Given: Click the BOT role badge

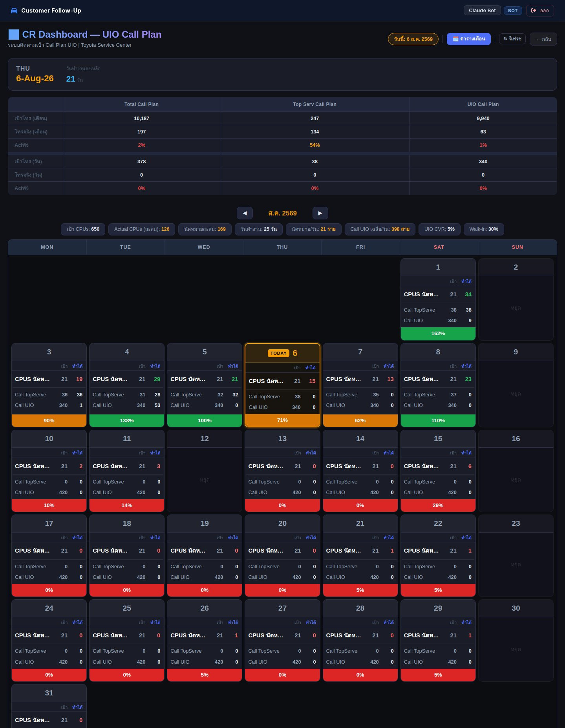Looking at the screenshot, I should pyautogui.click(x=513, y=11).
